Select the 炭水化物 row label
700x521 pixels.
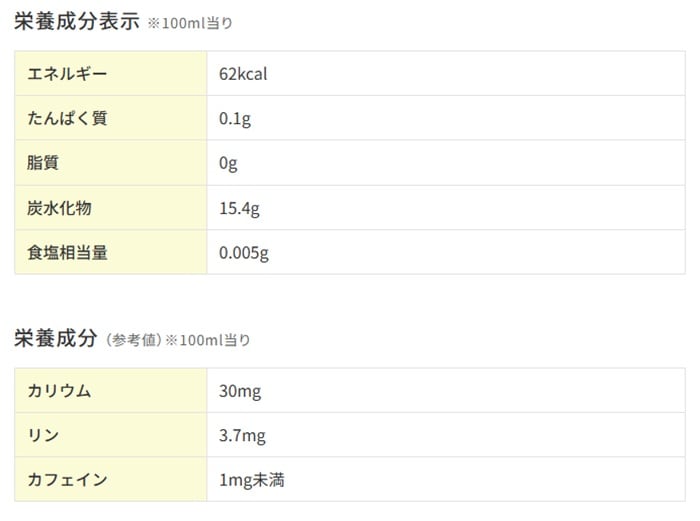[60, 208]
